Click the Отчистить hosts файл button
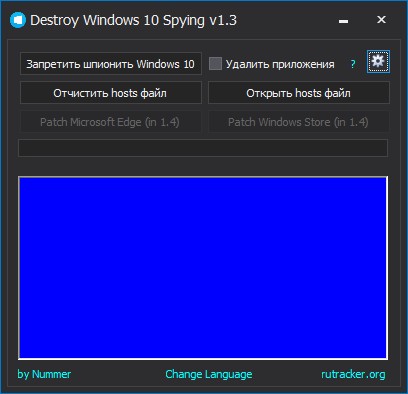This screenshot has height=394, width=408. click(111, 93)
